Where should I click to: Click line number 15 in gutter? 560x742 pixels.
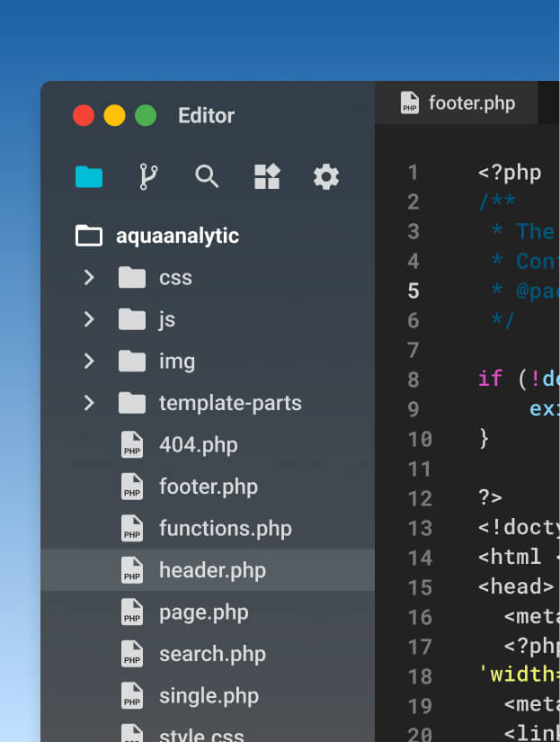(x=420, y=587)
